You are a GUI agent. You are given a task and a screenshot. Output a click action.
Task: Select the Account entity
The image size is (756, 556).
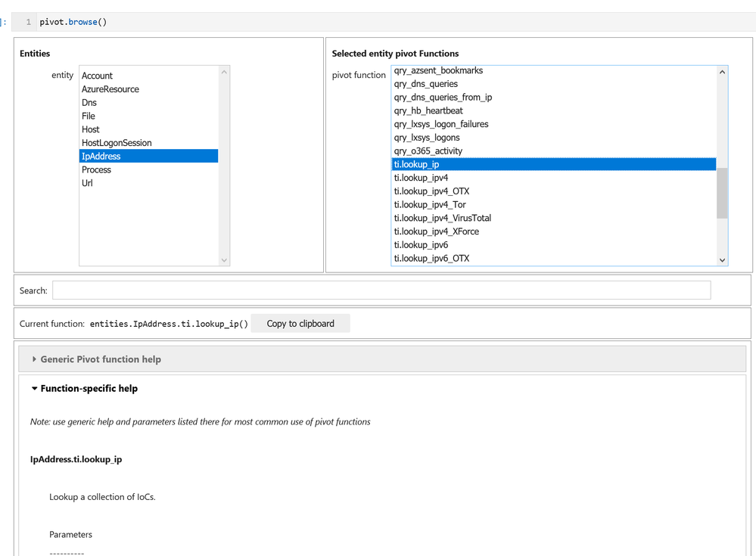point(148,76)
